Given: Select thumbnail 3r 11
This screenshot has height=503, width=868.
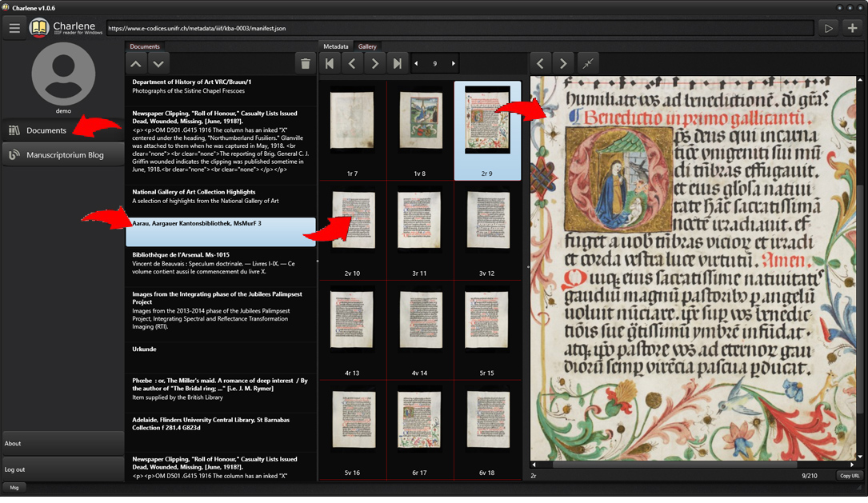Looking at the screenshot, I should click(x=420, y=230).
